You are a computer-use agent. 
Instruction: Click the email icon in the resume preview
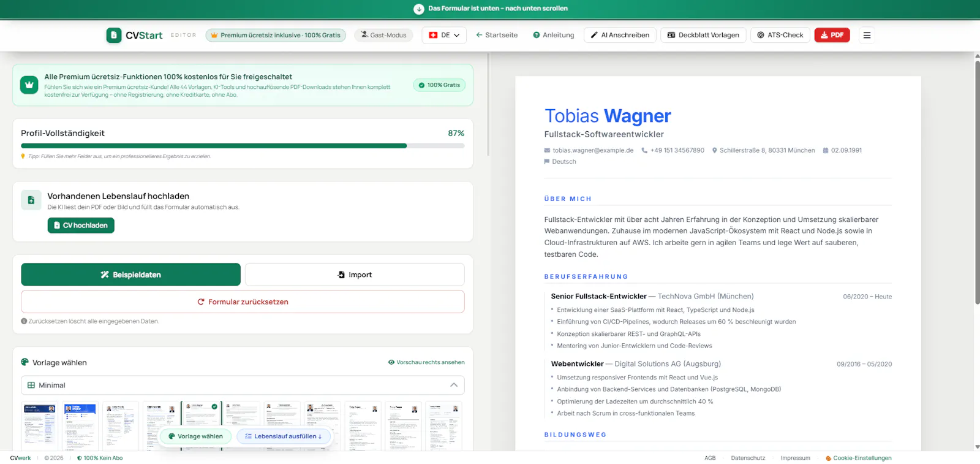(x=547, y=150)
